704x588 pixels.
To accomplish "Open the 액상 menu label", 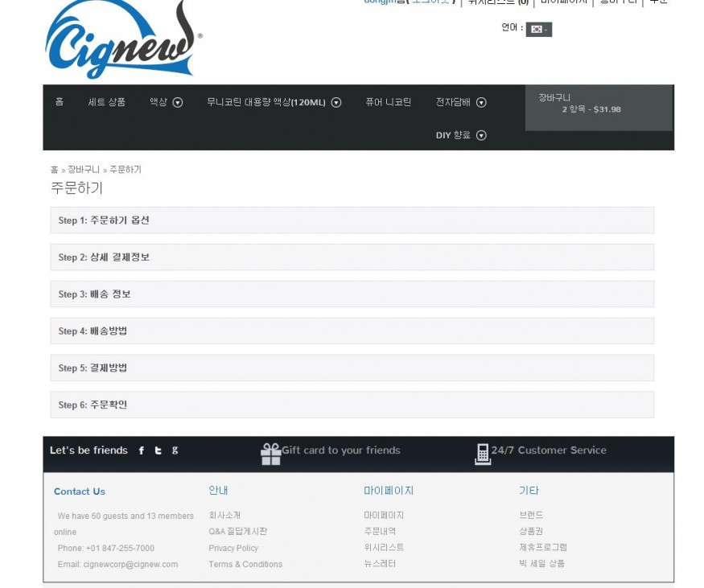I will click(159, 102).
